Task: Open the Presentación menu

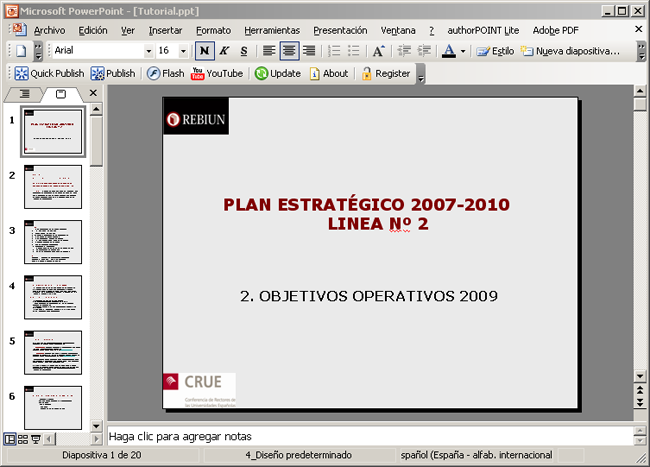Action: coord(340,30)
